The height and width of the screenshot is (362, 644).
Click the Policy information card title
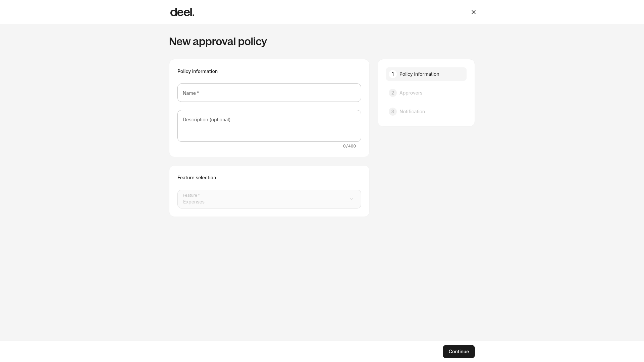tap(197, 71)
